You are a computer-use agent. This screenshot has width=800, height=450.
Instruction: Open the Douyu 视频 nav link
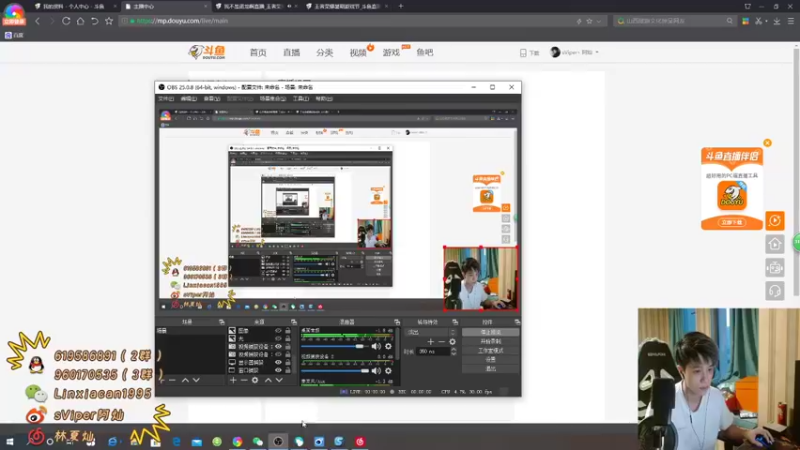[x=358, y=53]
